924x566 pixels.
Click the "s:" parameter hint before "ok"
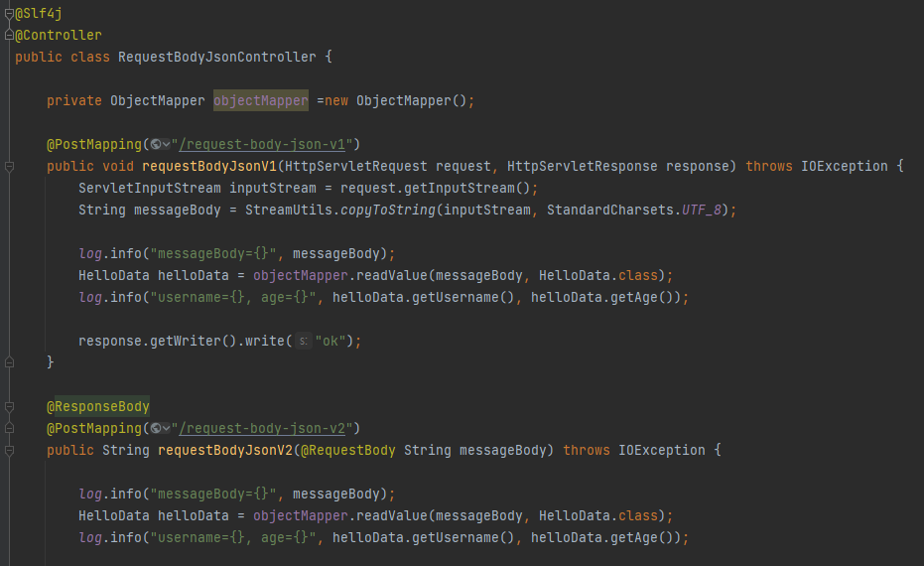pos(303,342)
